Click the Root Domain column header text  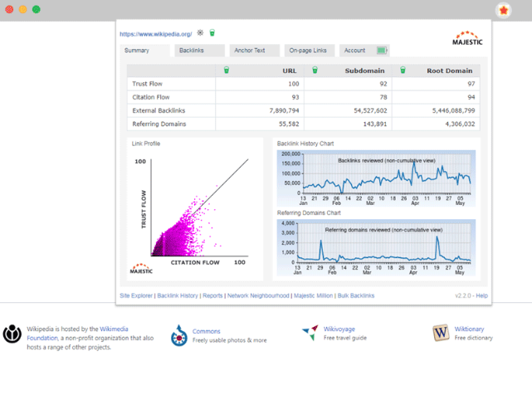point(450,71)
